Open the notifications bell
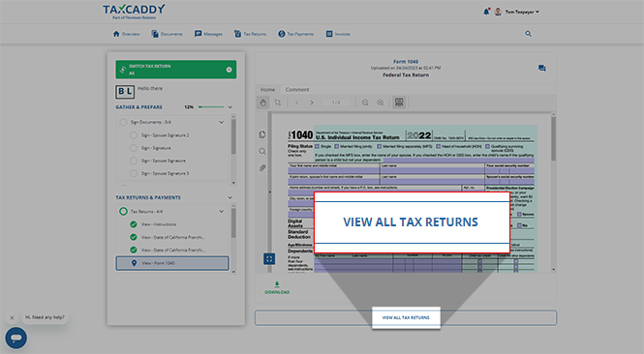 point(486,12)
